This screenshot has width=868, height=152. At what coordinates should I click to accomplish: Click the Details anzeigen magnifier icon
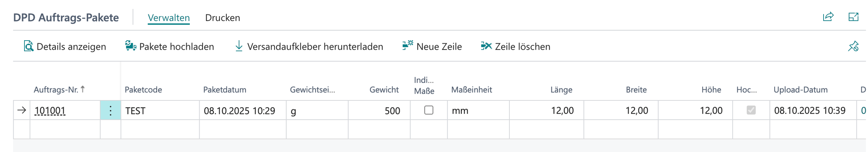click(28, 46)
